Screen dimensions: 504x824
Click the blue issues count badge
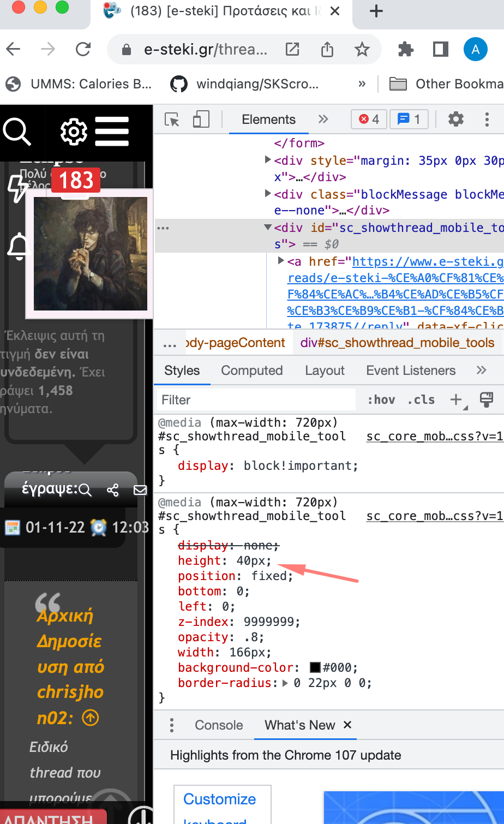coord(409,119)
